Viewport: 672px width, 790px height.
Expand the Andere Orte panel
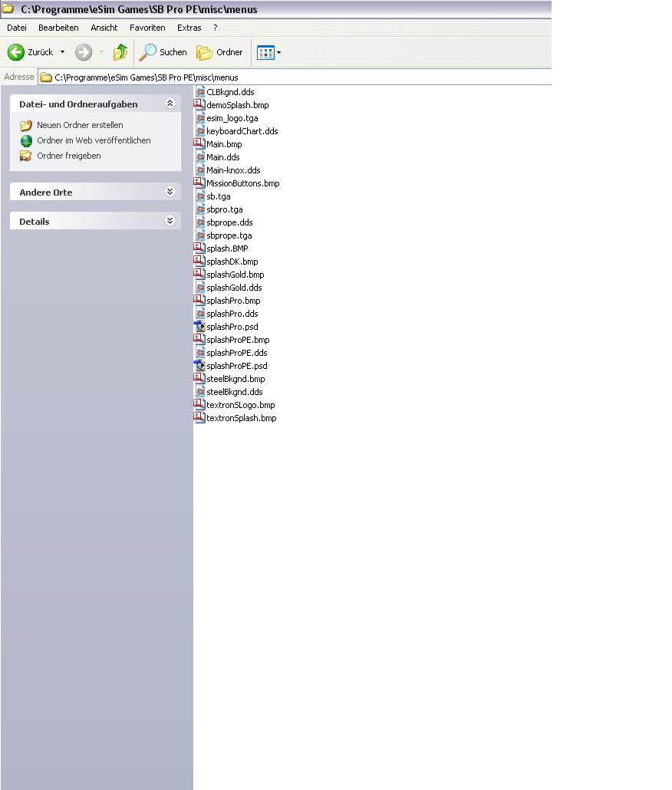tap(170, 192)
